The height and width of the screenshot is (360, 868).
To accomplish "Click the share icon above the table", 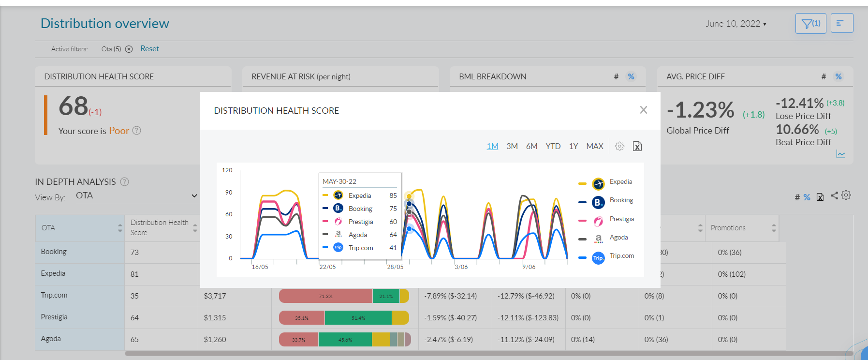I will click(834, 195).
